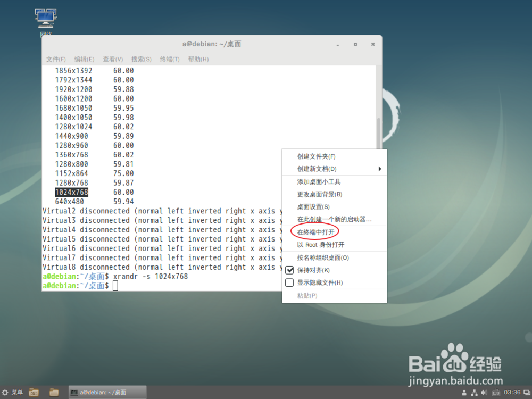Select 在此创建一个新的启动器 menu entry
532x399 pixels.
coord(334,220)
